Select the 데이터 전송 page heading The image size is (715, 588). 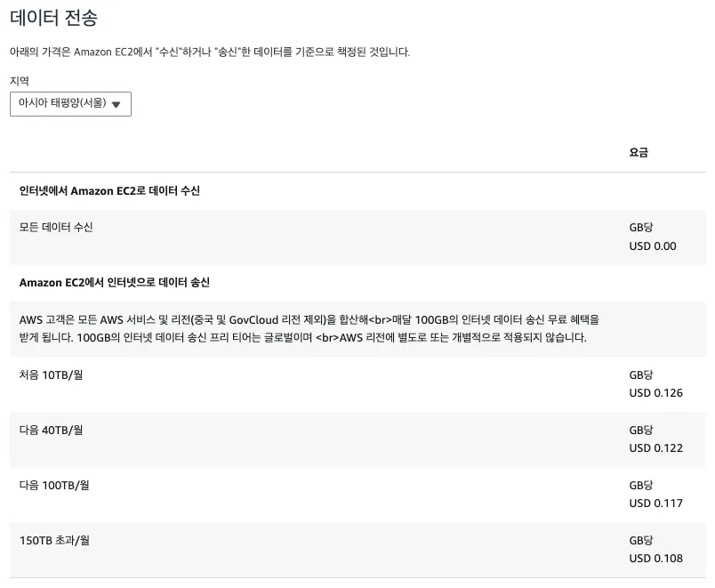(x=54, y=18)
